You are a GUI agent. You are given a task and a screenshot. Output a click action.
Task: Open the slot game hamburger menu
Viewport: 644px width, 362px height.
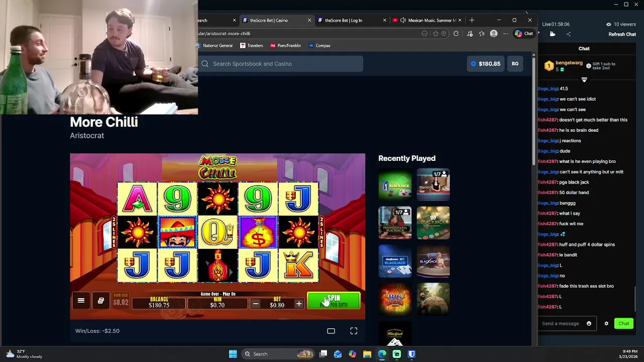81,301
